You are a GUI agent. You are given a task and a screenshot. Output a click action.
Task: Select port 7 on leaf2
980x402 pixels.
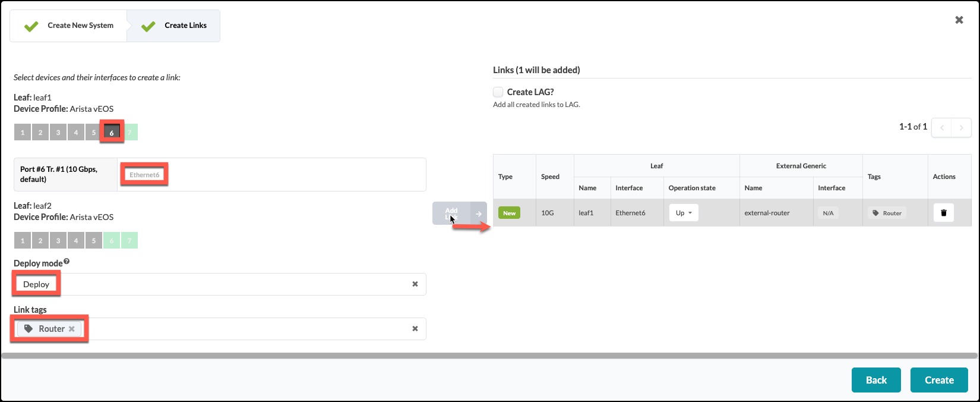129,240
